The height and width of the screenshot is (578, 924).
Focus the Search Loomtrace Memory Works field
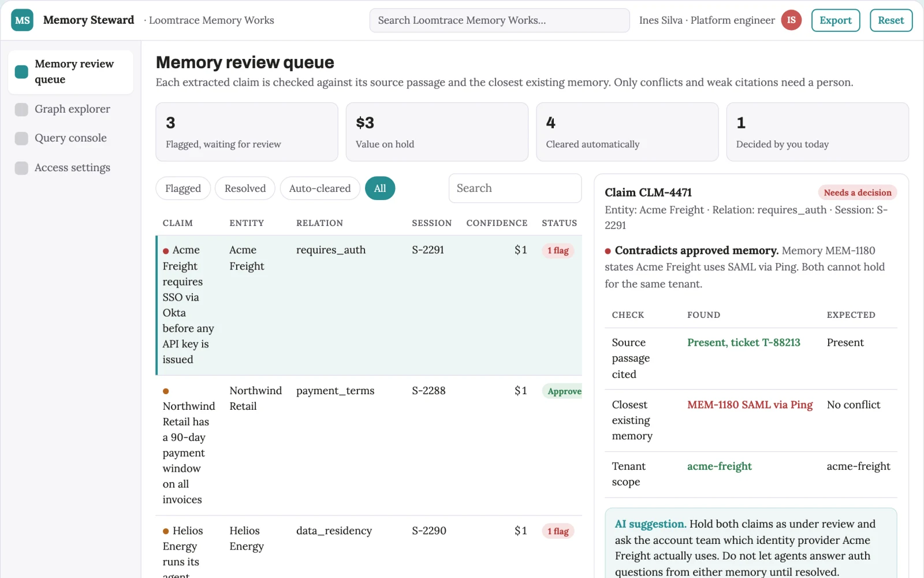click(x=500, y=20)
